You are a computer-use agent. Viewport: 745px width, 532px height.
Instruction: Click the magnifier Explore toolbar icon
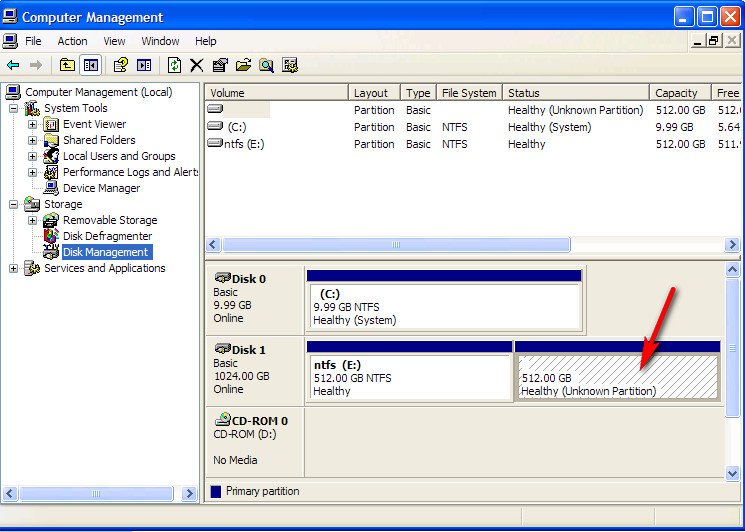267,65
